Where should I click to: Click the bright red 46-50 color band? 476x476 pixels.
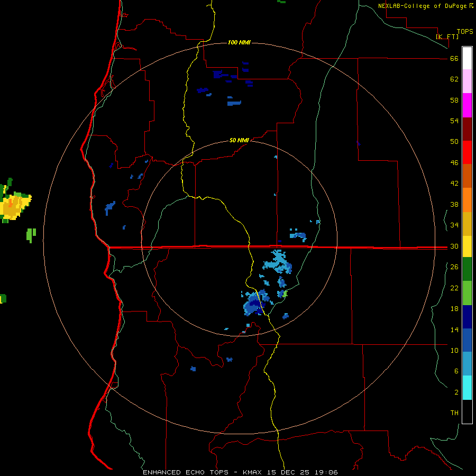click(467, 152)
